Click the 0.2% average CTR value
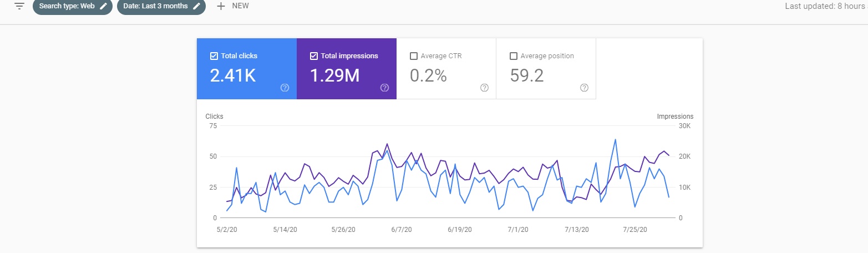868x253 pixels. (428, 75)
